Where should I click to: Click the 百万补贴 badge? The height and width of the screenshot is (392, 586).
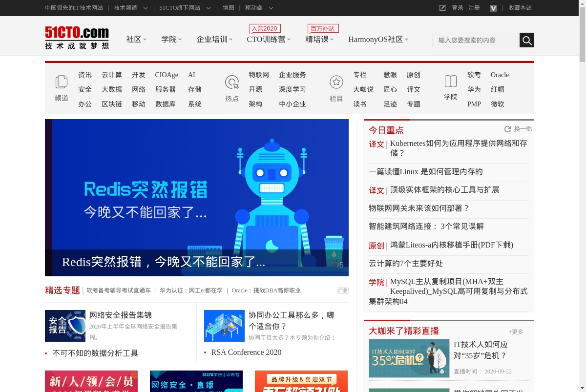pyautogui.click(x=323, y=28)
